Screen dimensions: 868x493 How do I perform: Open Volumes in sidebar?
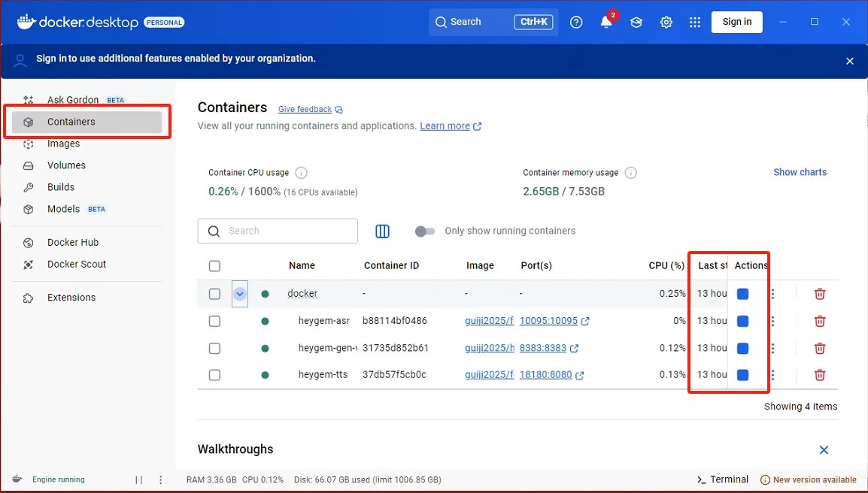point(87,165)
